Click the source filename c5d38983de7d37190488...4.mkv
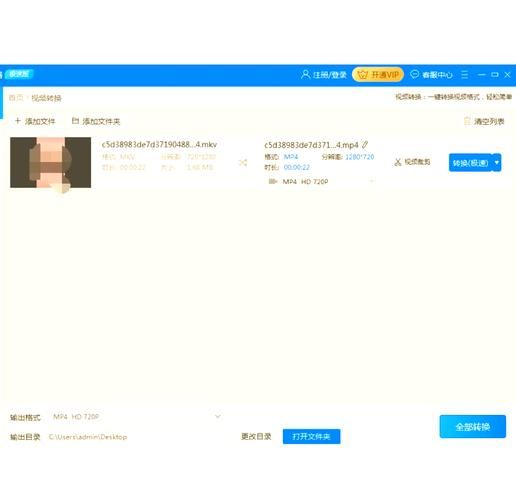Image resolution: width=516 pixels, height=500 pixels. [x=159, y=144]
